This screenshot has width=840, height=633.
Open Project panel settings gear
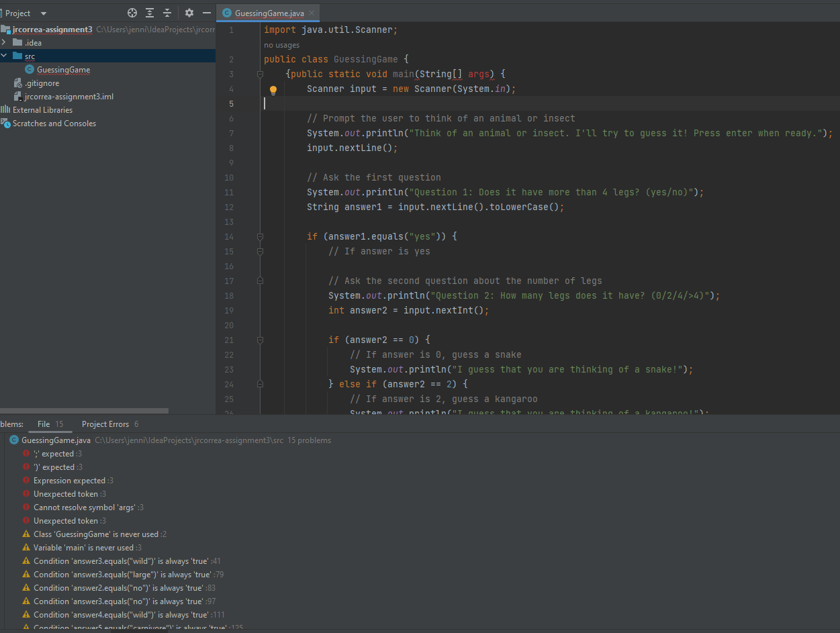(x=189, y=13)
